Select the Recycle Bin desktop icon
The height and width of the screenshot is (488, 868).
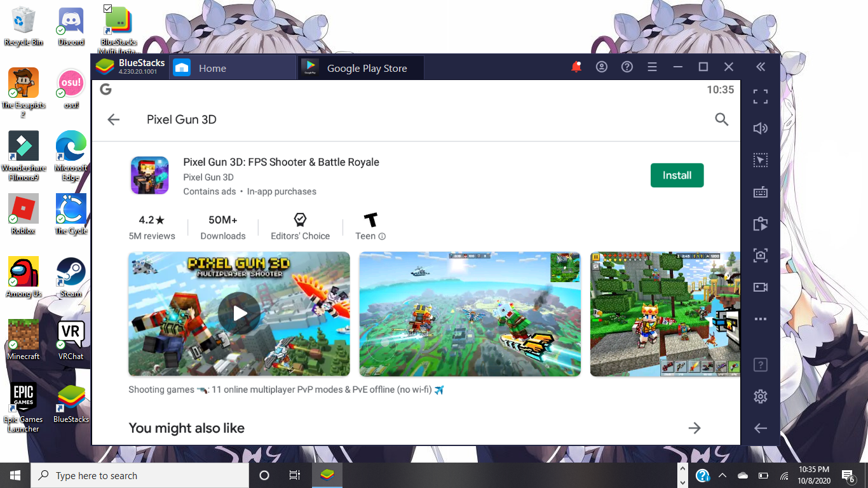click(x=24, y=27)
